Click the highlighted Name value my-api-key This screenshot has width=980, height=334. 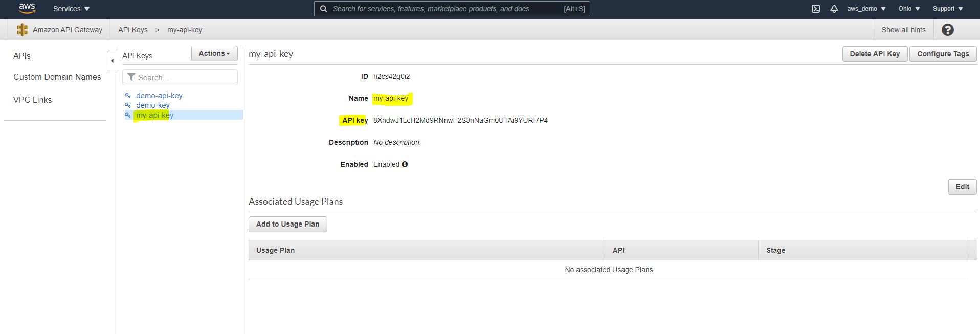(x=391, y=98)
